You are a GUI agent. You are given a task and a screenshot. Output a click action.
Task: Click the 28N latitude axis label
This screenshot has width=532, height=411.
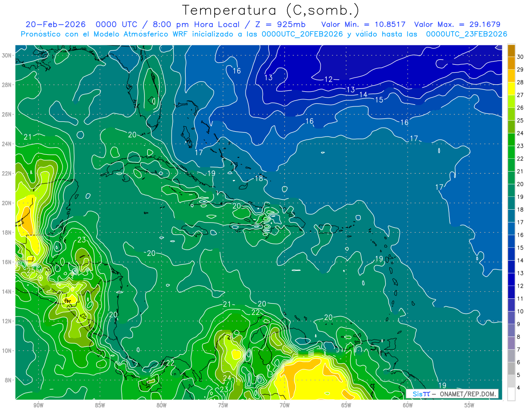point(7,85)
